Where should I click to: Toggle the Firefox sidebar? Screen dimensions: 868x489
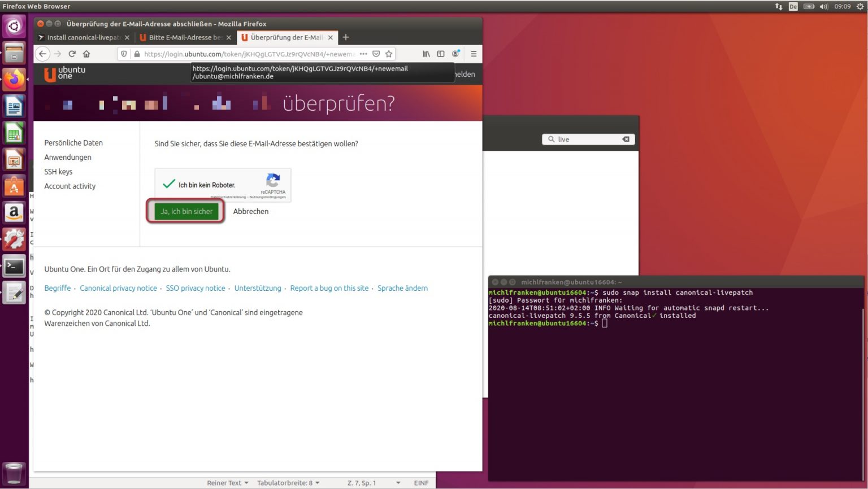(441, 54)
